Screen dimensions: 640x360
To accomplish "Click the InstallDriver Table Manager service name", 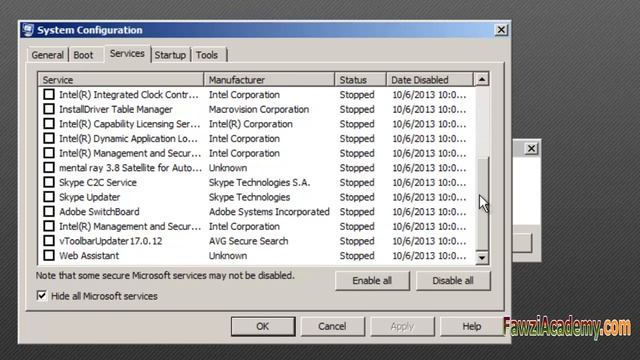I will point(116,109).
